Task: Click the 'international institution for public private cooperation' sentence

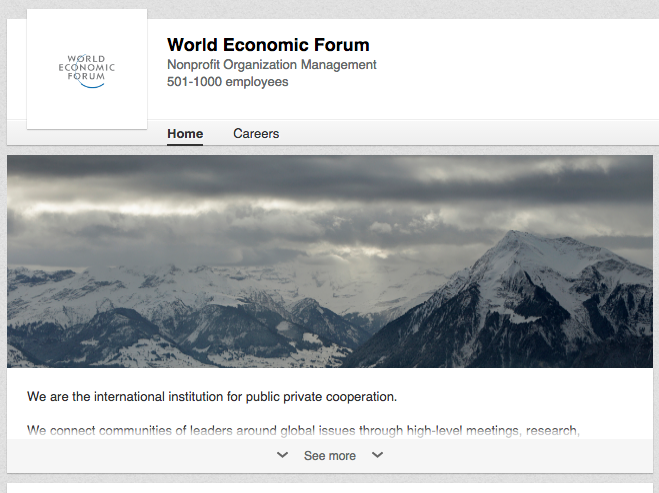Action: [x=212, y=397]
